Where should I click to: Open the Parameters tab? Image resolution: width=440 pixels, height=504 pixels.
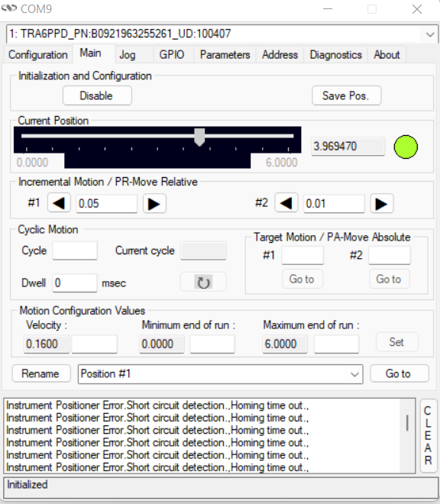pyautogui.click(x=225, y=55)
